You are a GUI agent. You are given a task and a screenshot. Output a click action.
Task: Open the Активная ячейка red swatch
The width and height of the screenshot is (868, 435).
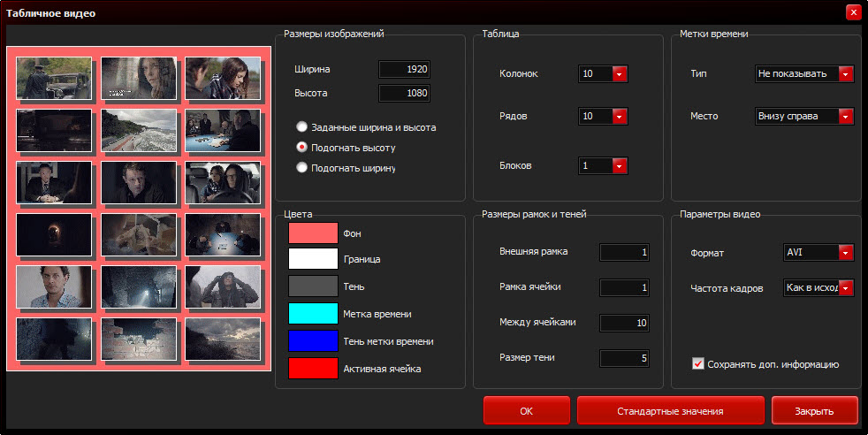pos(313,368)
